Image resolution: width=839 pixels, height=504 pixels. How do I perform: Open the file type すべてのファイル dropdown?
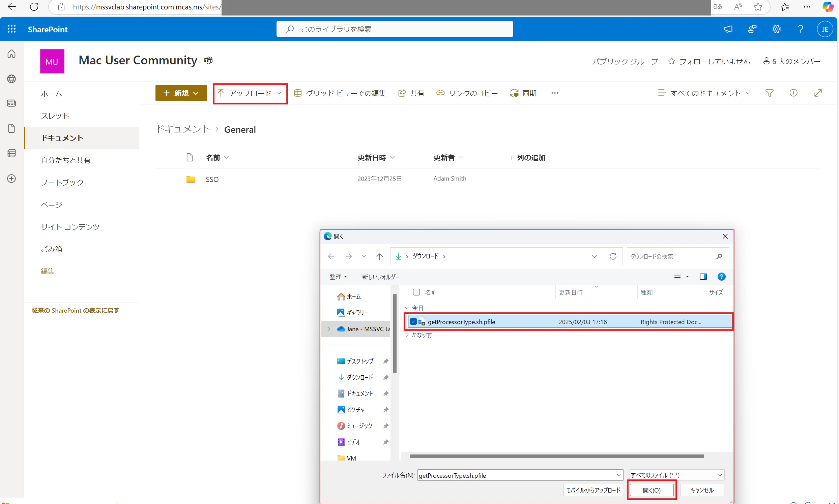point(676,475)
